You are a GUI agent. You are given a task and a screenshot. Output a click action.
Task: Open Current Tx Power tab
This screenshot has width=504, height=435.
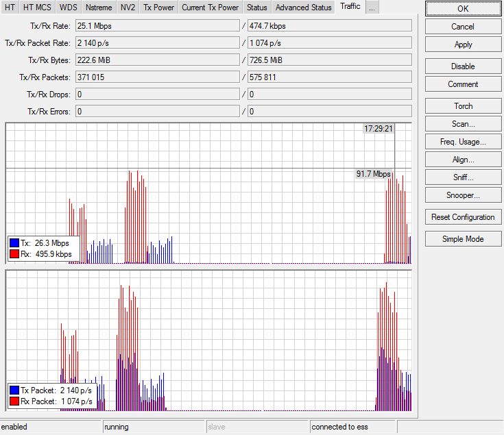coord(211,8)
